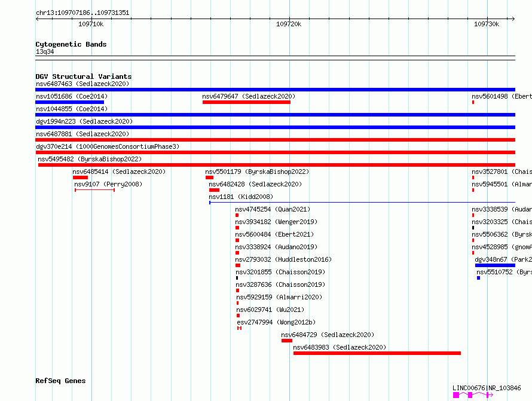532x401 pixels.
Task: Click the red nsv6479647 variant bar
Action: (x=246, y=102)
